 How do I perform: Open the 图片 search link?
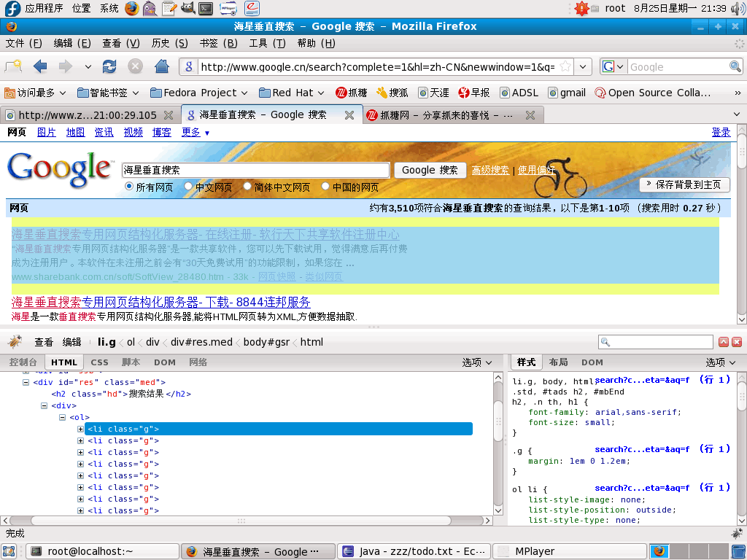click(x=47, y=133)
